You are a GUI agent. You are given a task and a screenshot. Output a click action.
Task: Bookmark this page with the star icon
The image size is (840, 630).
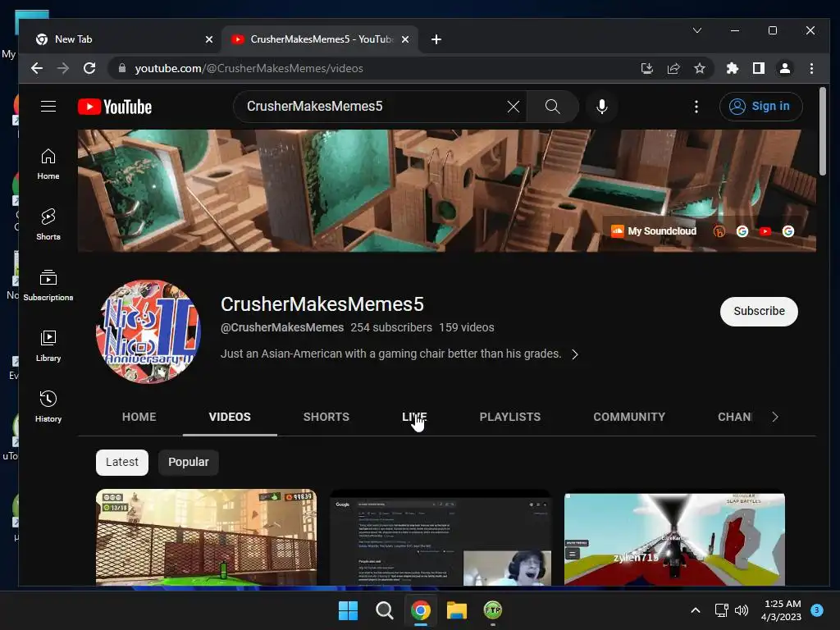coord(700,68)
